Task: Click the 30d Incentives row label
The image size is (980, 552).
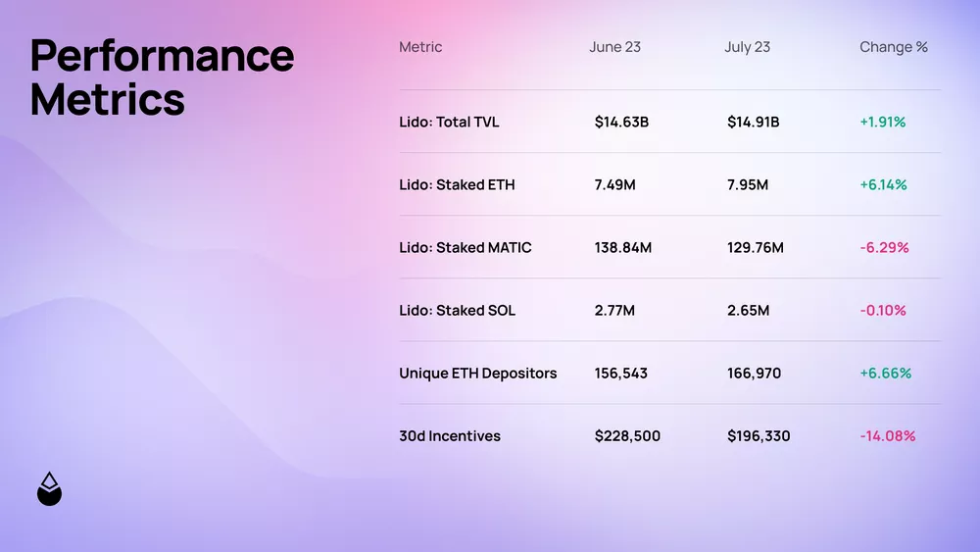Action: point(450,436)
